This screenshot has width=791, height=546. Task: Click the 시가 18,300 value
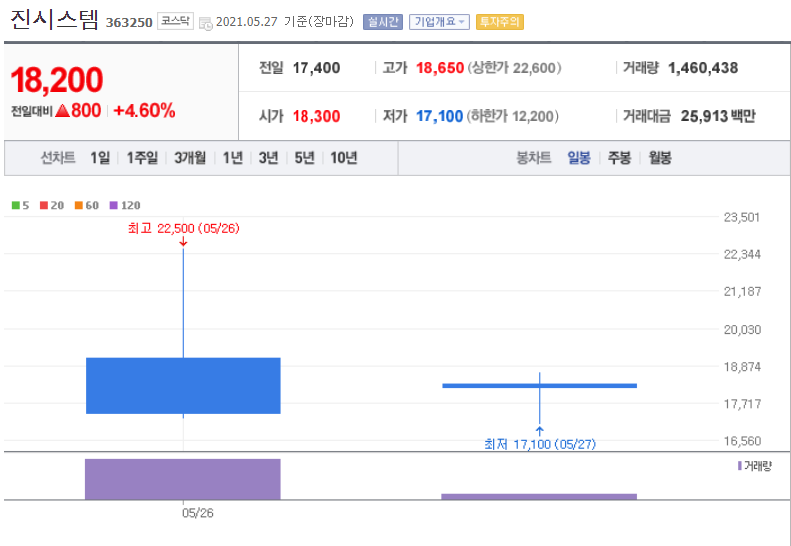[x=316, y=116]
